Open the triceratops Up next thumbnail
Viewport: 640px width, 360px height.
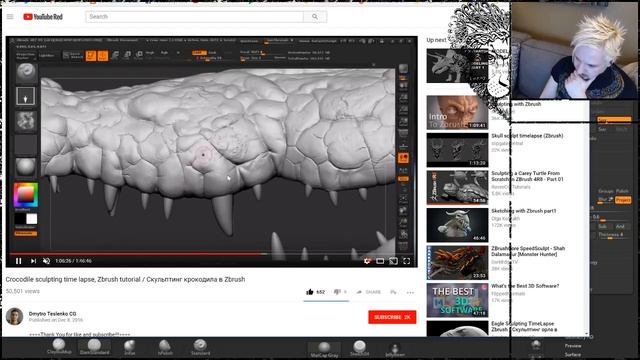pos(457,66)
